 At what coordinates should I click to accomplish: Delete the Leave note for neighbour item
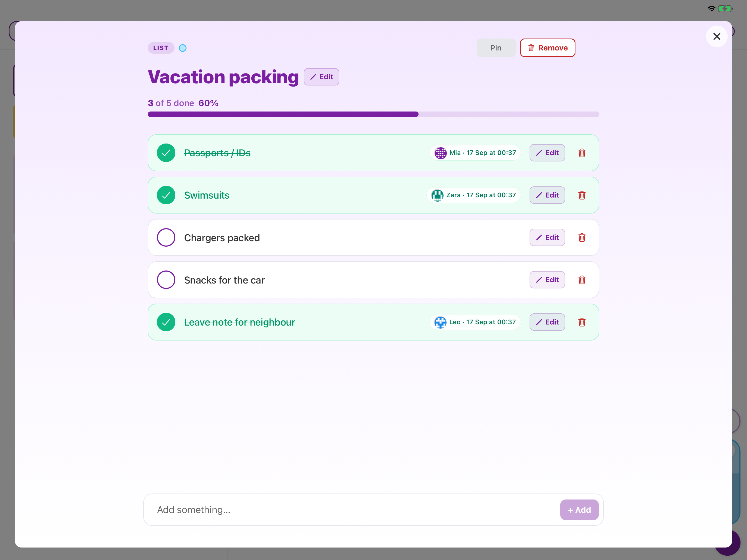pyautogui.click(x=581, y=322)
